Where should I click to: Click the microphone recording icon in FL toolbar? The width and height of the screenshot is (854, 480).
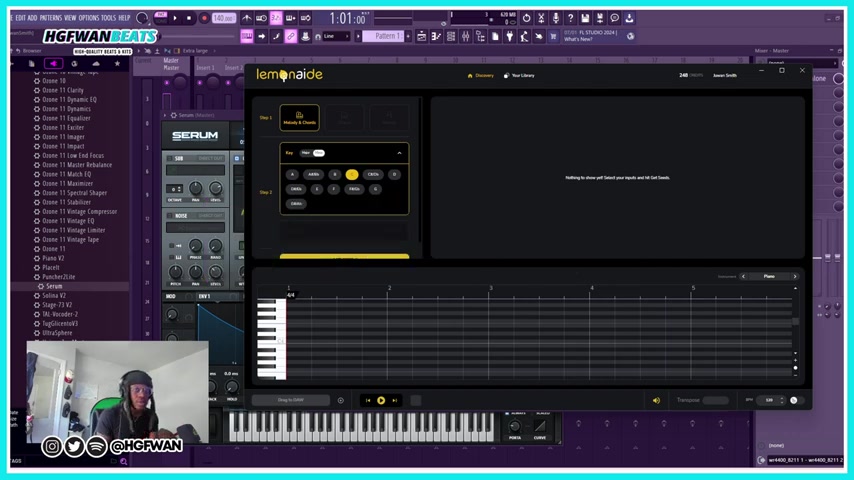tap(556, 18)
